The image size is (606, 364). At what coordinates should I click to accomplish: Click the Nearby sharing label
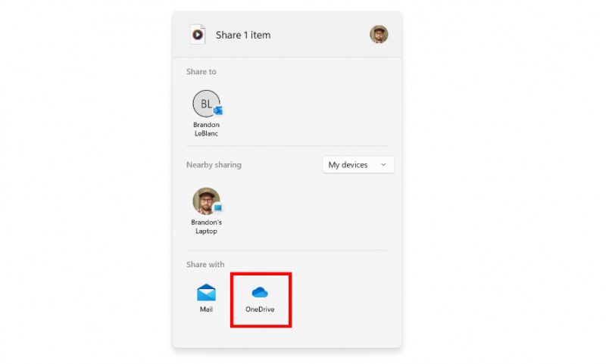(214, 165)
